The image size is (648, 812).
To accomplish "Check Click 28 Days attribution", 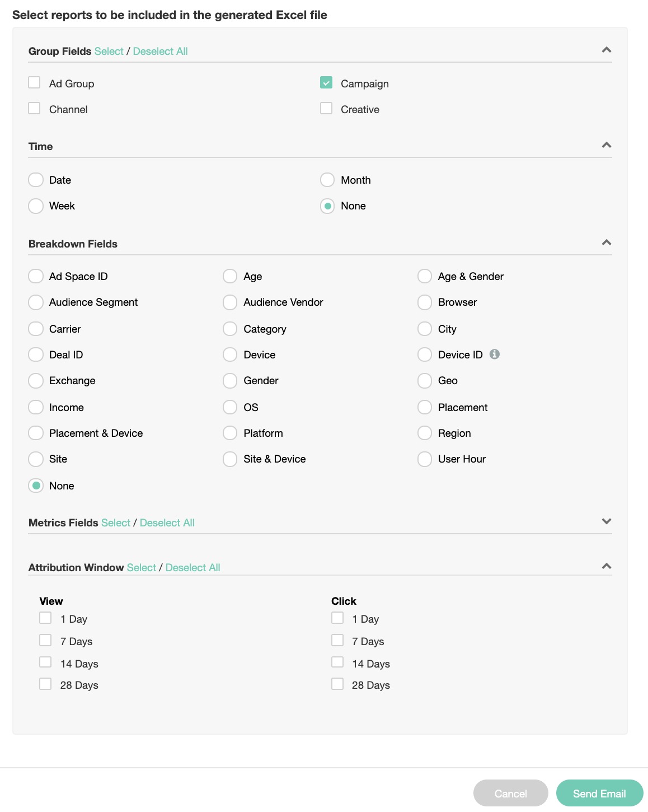I will pos(337,684).
